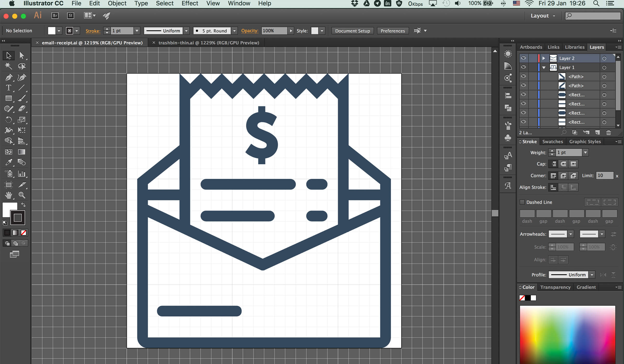Open the Stroke panel Profile dropdown
This screenshot has width=624, height=364.
click(592, 275)
